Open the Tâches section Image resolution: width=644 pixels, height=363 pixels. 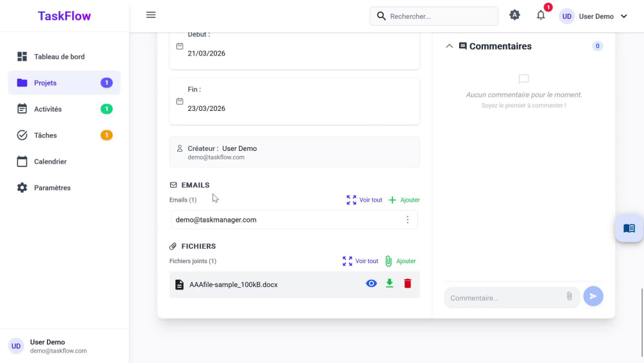pyautogui.click(x=64, y=135)
